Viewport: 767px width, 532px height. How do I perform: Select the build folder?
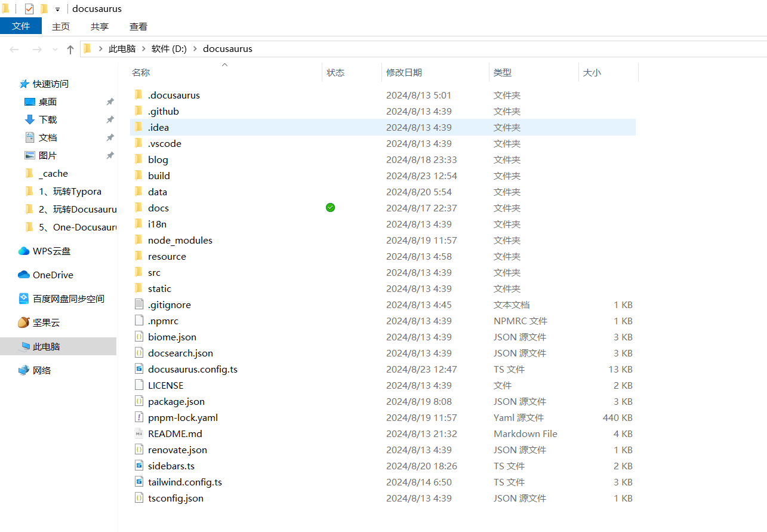[159, 176]
